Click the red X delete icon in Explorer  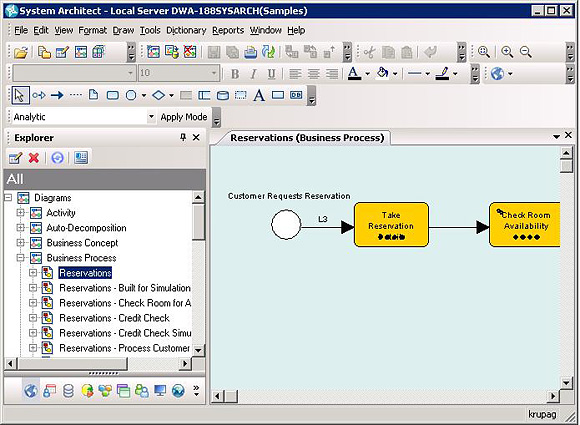(34, 158)
